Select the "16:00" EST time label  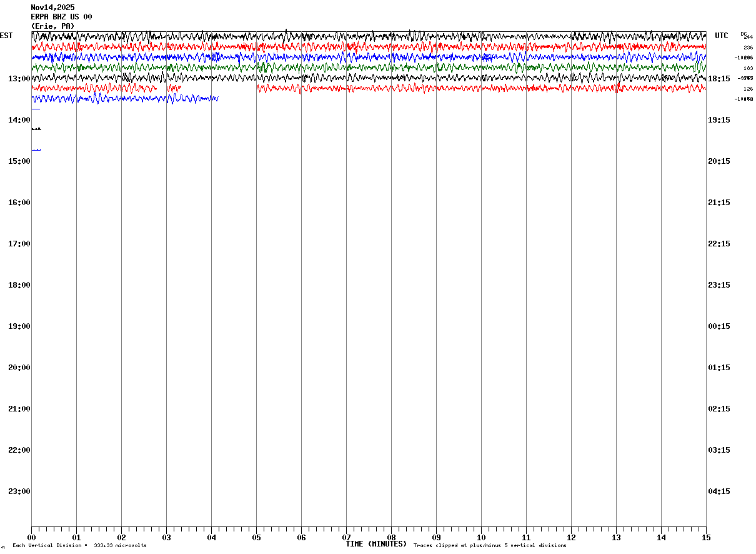point(19,203)
